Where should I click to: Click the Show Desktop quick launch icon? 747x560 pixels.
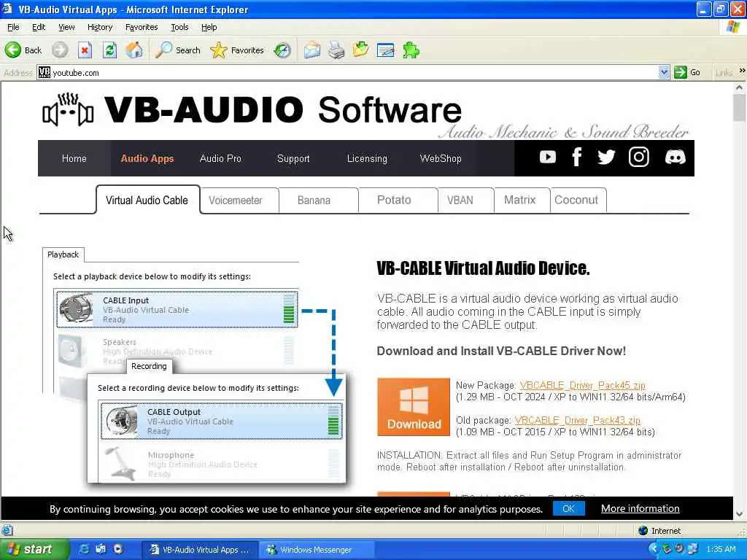[x=101, y=549]
